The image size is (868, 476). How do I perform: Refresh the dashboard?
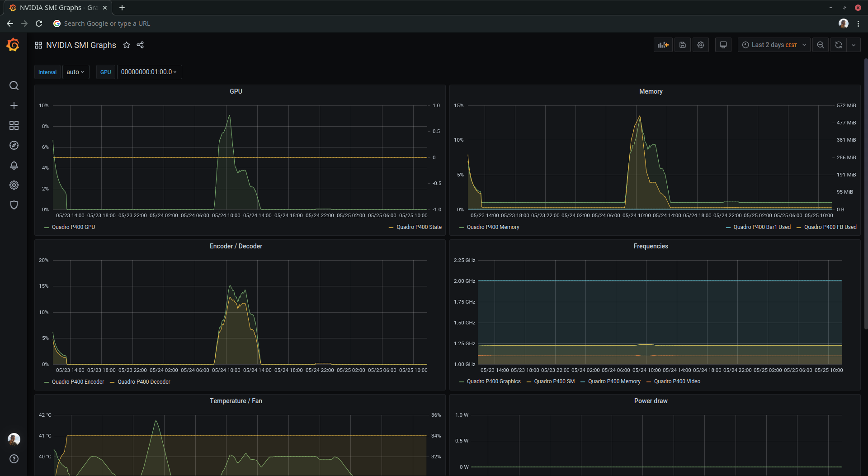(839, 45)
